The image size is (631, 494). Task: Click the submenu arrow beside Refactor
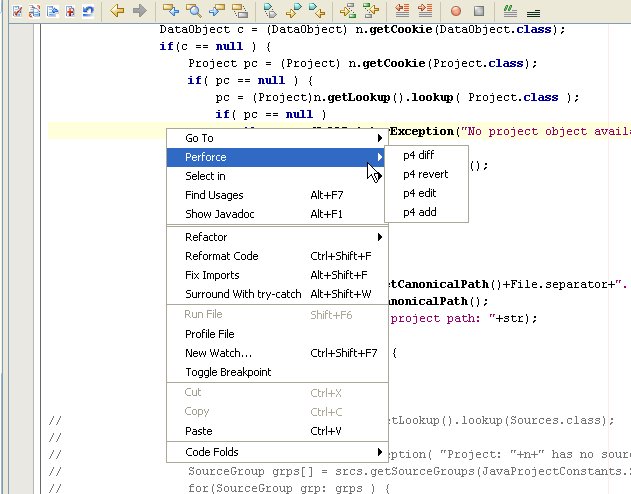tap(379, 237)
